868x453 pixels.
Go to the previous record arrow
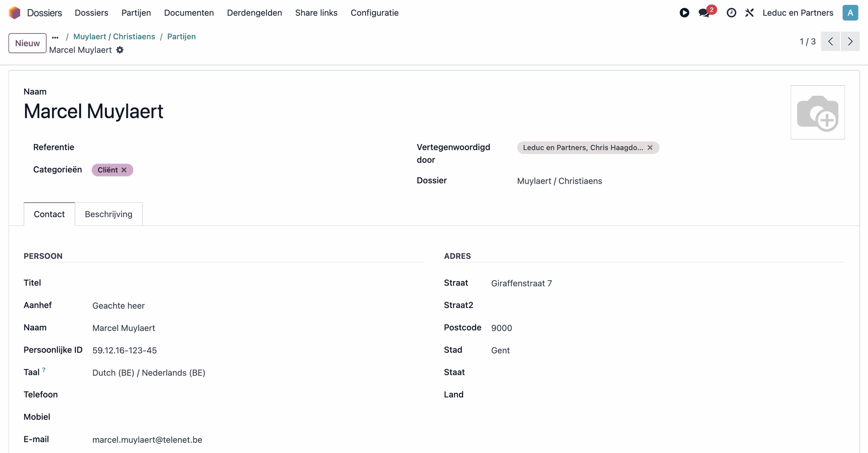tap(830, 42)
